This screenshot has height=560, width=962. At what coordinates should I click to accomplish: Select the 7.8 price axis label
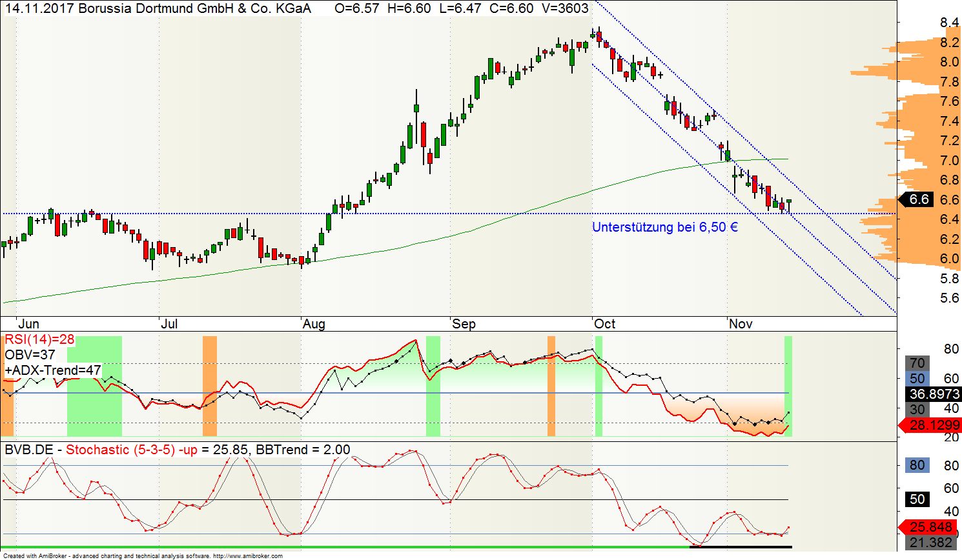(x=949, y=82)
